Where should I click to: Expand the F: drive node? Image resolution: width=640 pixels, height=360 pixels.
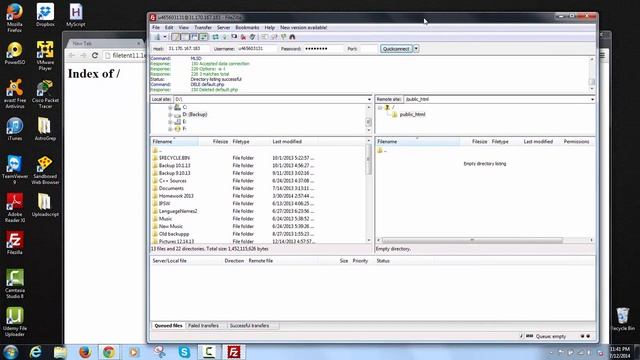pos(170,129)
